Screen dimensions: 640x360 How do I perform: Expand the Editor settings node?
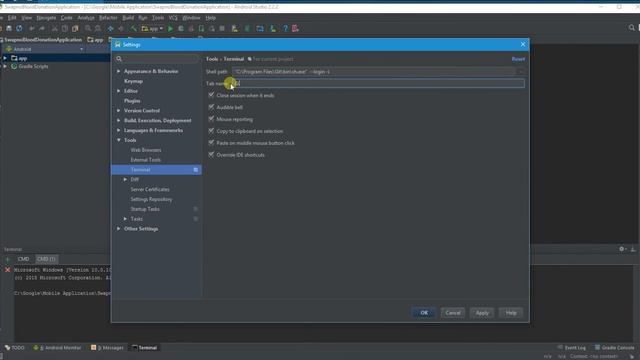[x=119, y=91]
